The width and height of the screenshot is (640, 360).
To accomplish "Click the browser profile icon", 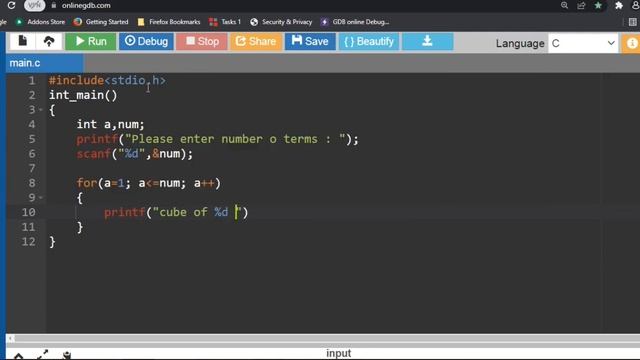I will [x=636, y=5].
